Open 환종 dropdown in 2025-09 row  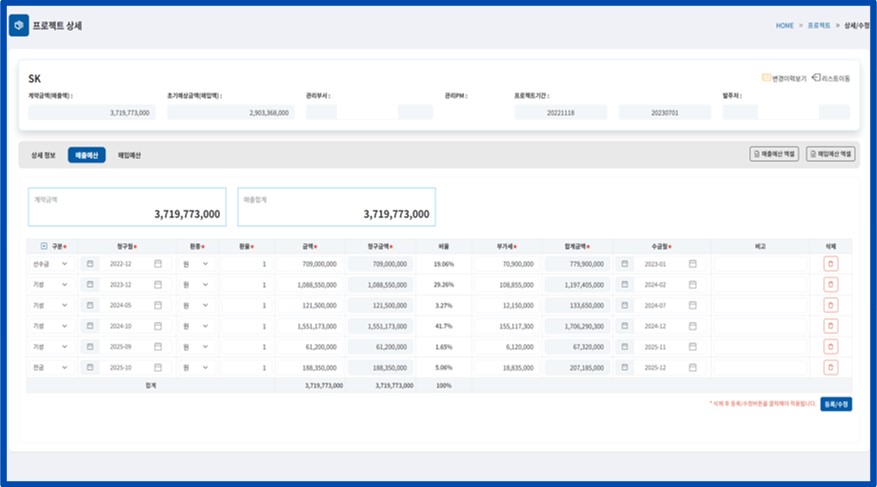196,346
